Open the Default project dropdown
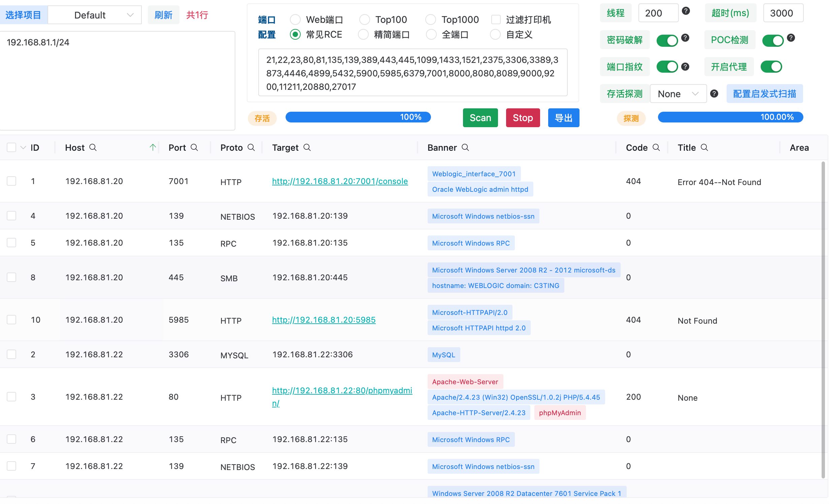This screenshot has width=829, height=504. pos(95,15)
